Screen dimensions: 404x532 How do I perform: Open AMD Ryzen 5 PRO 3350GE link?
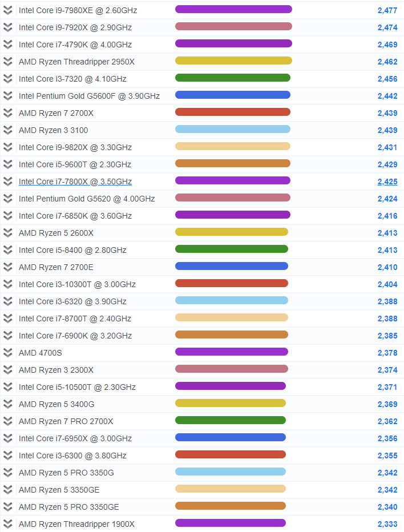click(69, 507)
